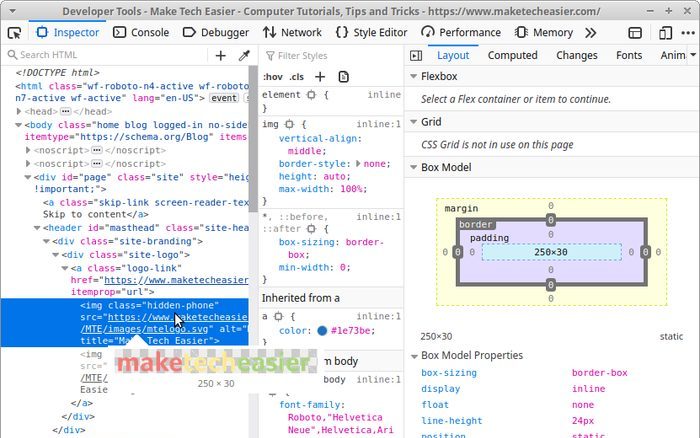The height and width of the screenshot is (438, 700).
Task: Collapse the site-branding div node
Action: point(46,241)
